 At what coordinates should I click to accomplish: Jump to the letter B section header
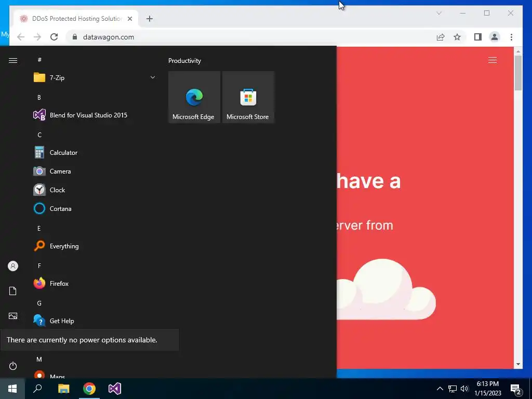click(39, 98)
